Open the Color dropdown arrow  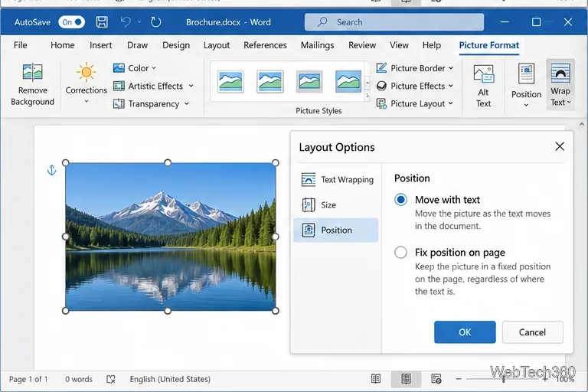pyautogui.click(x=154, y=68)
